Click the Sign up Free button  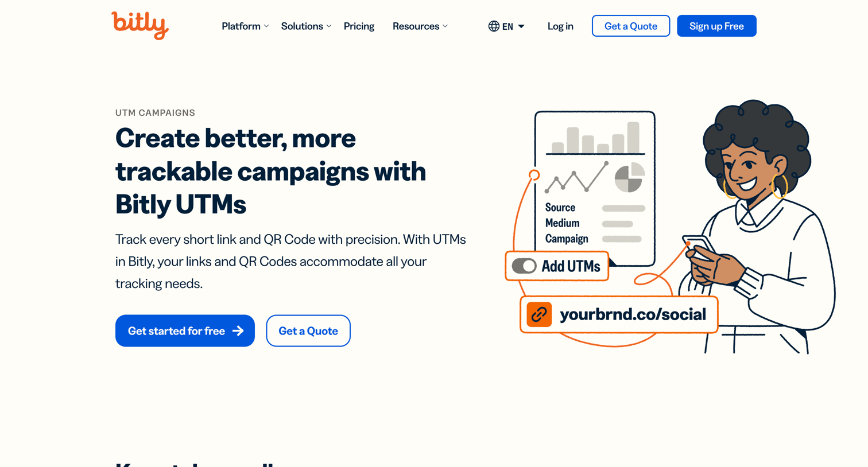point(716,26)
